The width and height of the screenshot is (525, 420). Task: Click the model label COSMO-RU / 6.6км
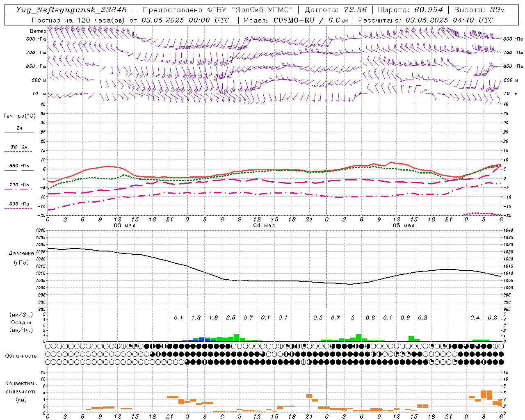click(310, 20)
